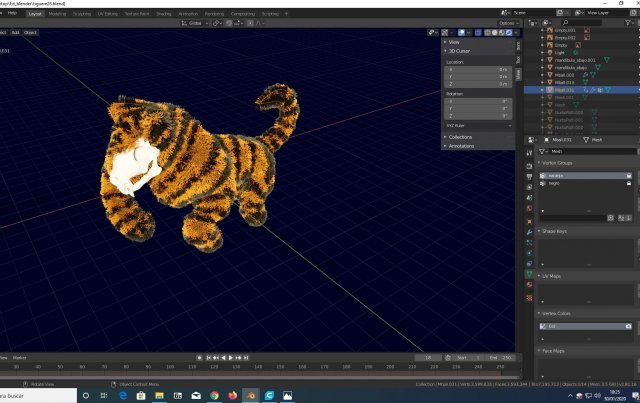640x403 pixels.
Task: Open the Particles properties tab
Action: click(529, 243)
